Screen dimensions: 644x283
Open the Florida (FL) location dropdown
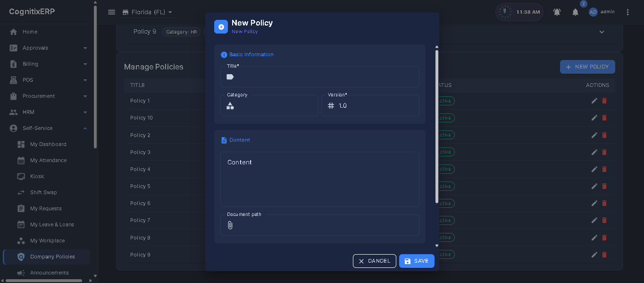148,12
